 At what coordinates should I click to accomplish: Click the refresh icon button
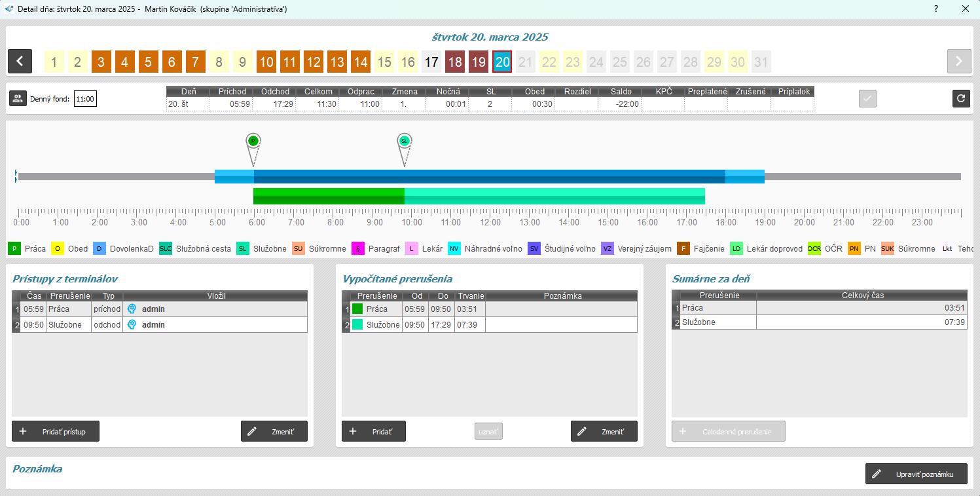(x=960, y=99)
